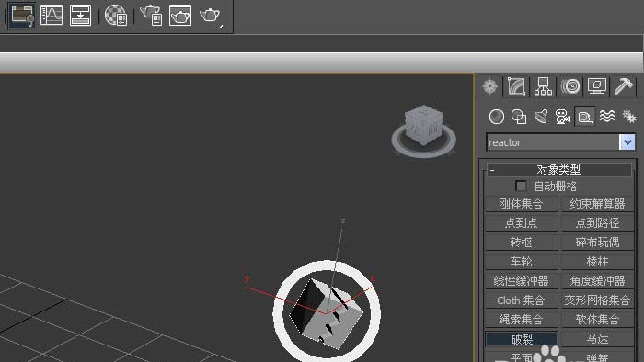This screenshot has width=644, height=362.
Task: Click the 马达 button
Action: 598,339
